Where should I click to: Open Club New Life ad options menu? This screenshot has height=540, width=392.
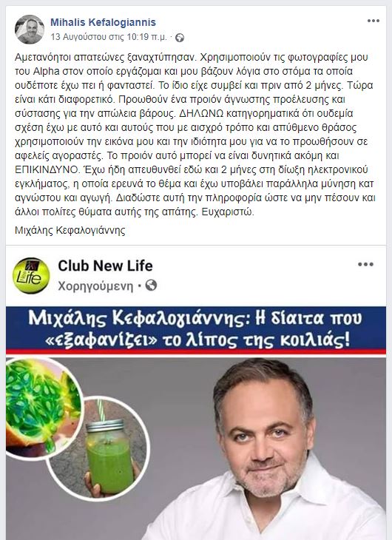pyautogui.click(x=365, y=265)
